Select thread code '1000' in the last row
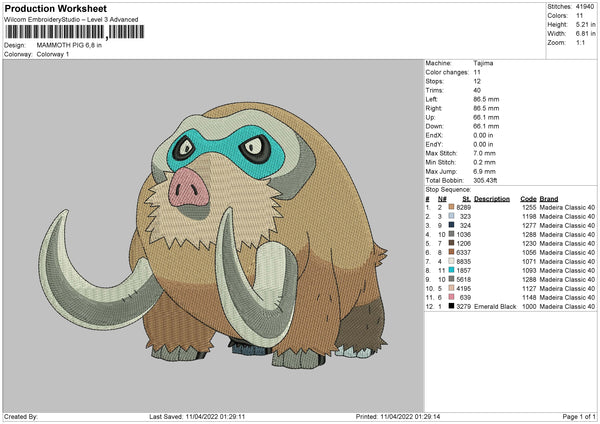This screenshot has height=424, width=600. point(529,307)
